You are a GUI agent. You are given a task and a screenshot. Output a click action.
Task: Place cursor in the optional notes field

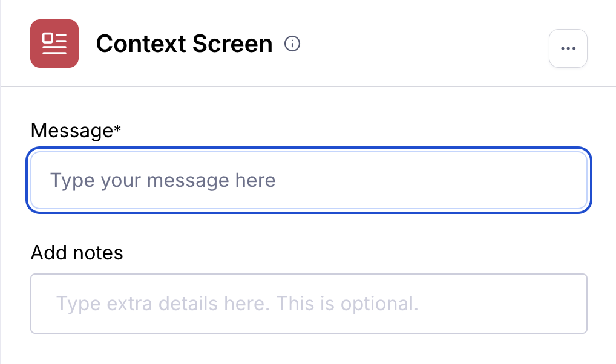(309, 304)
